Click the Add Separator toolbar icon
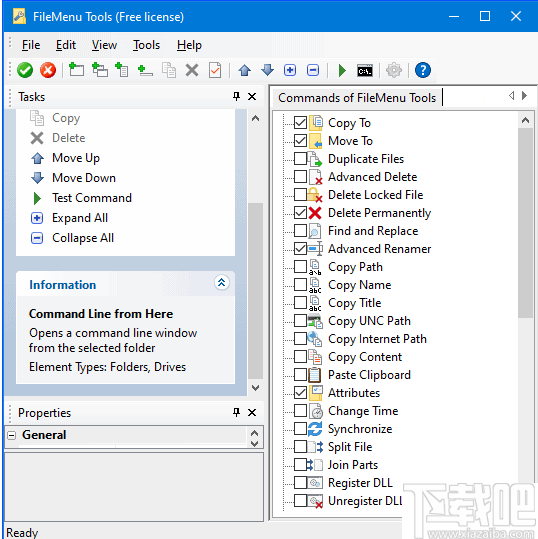Viewport: 538px width, 539px height. [145, 70]
